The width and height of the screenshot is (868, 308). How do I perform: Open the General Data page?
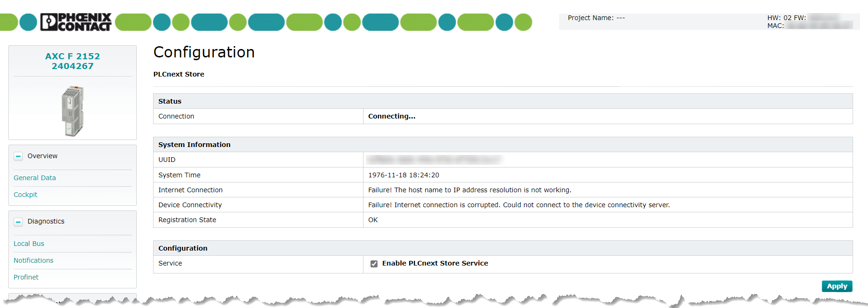35,178
